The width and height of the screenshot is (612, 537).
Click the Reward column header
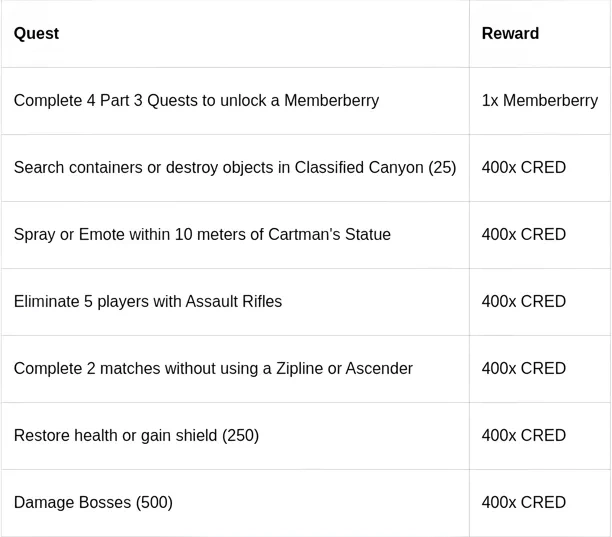click(x=510, y=34)
